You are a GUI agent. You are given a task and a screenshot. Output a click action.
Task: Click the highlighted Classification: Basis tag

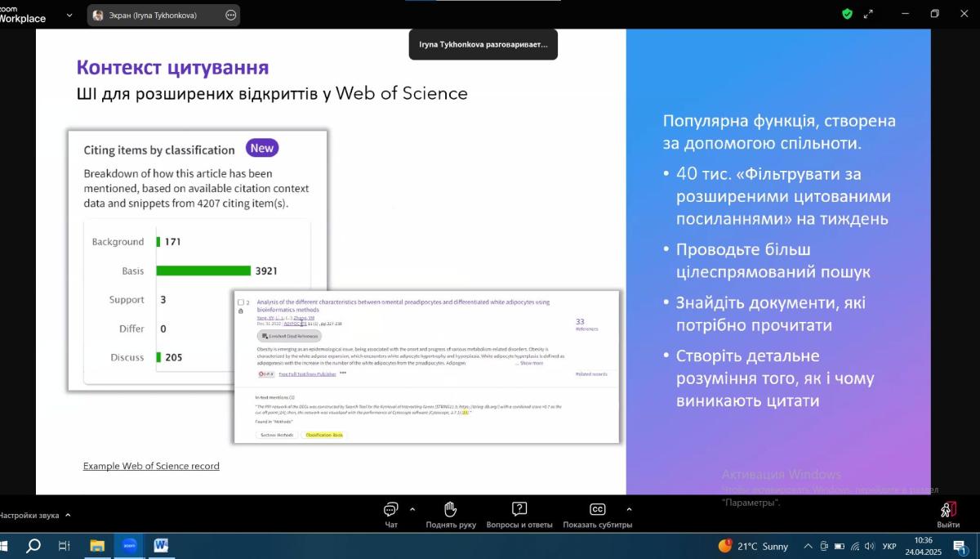click(324, 435)
